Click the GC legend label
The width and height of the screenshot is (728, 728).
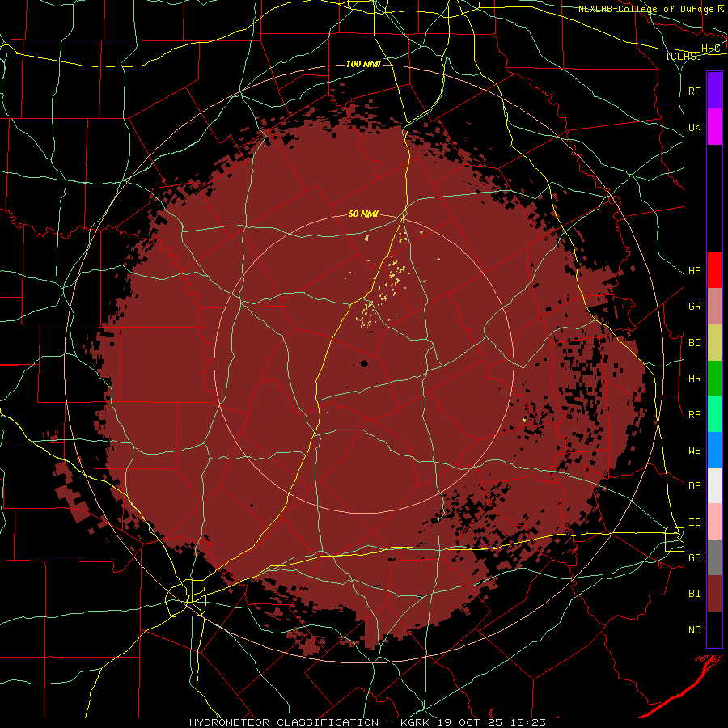click(x=695, y=558)
